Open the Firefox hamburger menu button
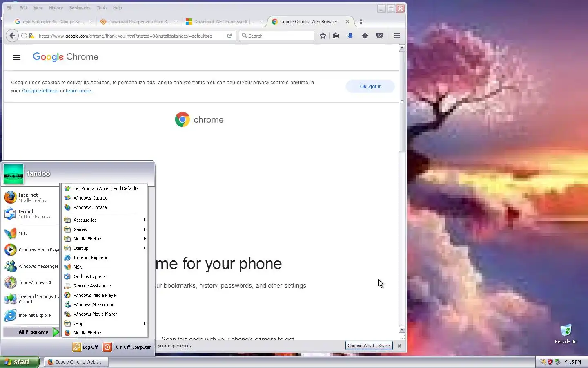 [x=396, y=36]
